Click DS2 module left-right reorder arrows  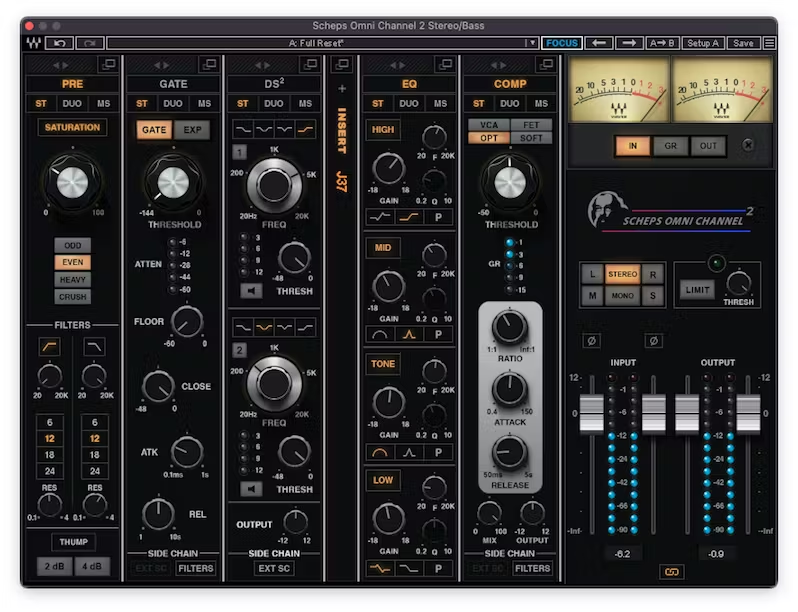[x=263, y=65]
